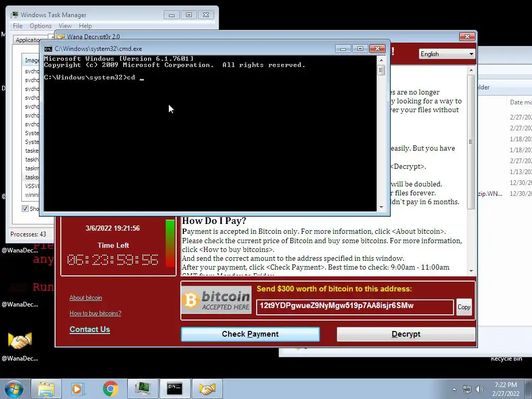
Task: Click the cmd.exe scrollbar up arrow
Action: click(x=381, y=60)
